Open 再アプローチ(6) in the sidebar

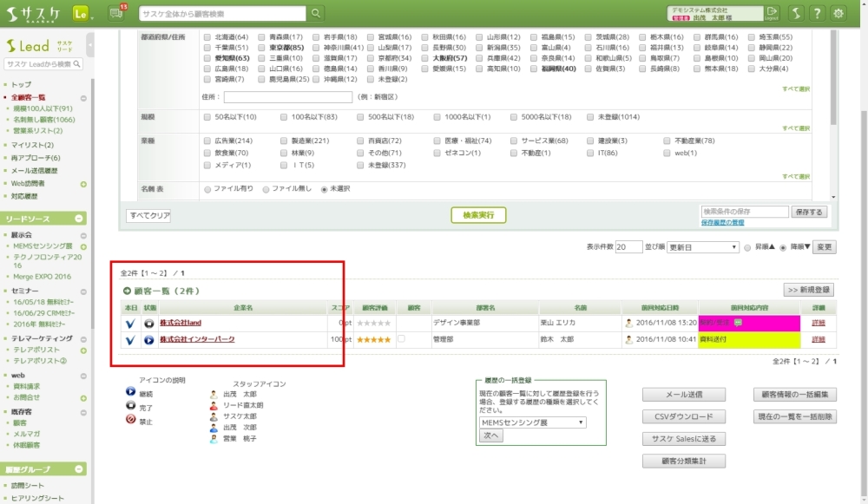point(36,158)
